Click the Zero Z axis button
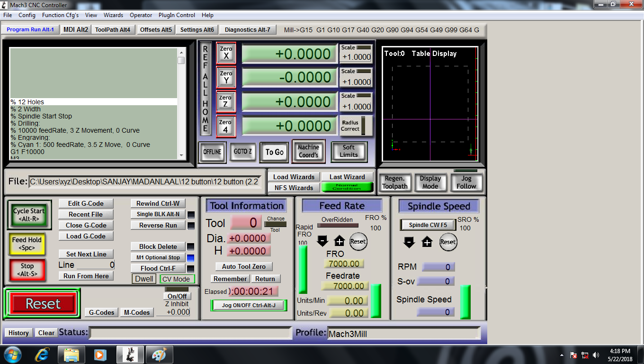Viewport: 644px width, 364px height. (x=226, y=102)
